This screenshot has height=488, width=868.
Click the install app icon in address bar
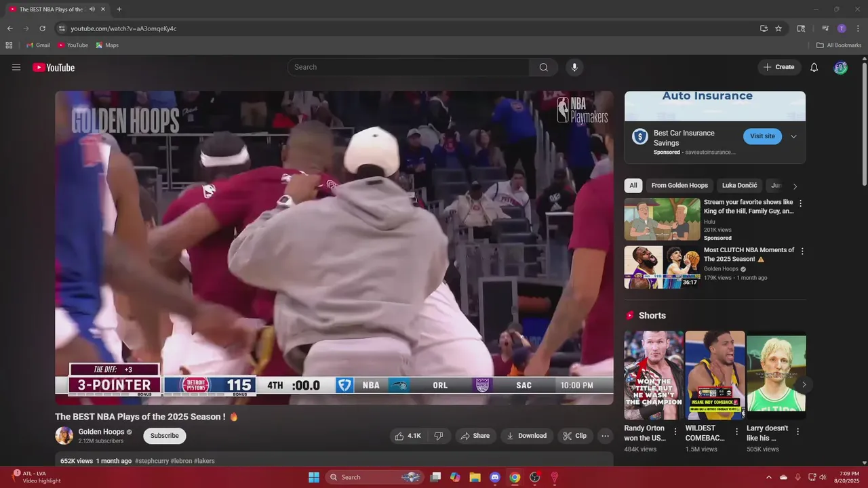[764, 28]
